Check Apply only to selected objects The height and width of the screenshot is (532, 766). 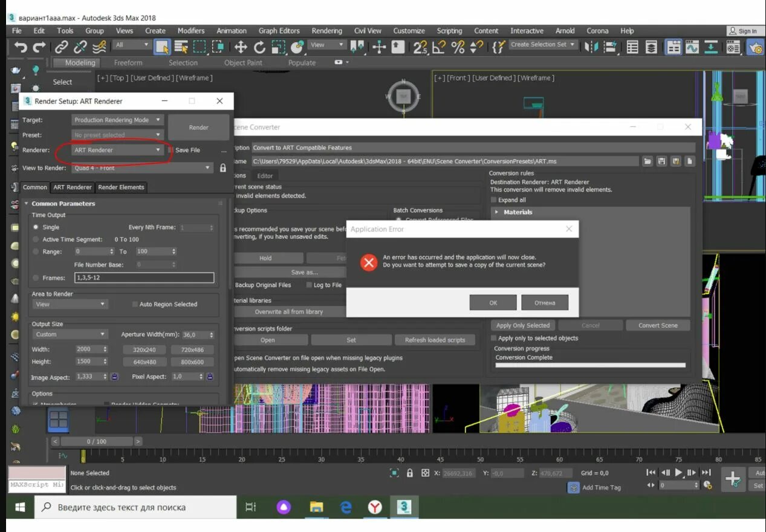pyautogui.click(x=495, y=338)
